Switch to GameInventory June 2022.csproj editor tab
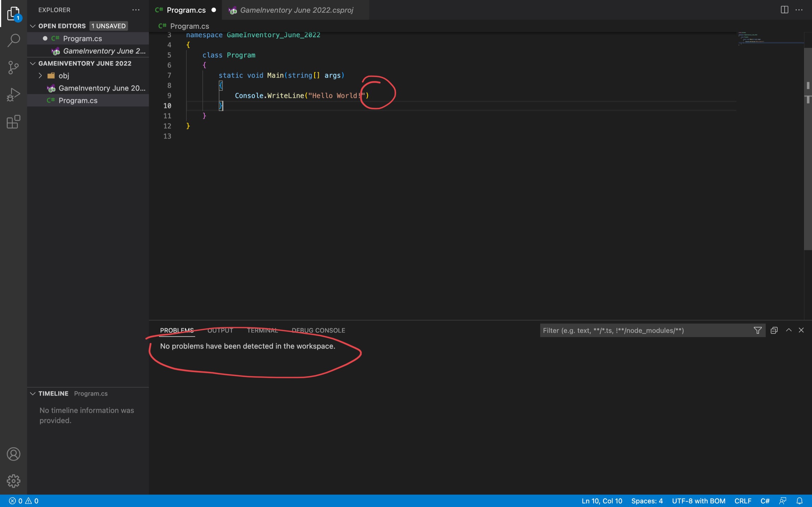This screenshot has height=507, width=812. coord(296,10)
